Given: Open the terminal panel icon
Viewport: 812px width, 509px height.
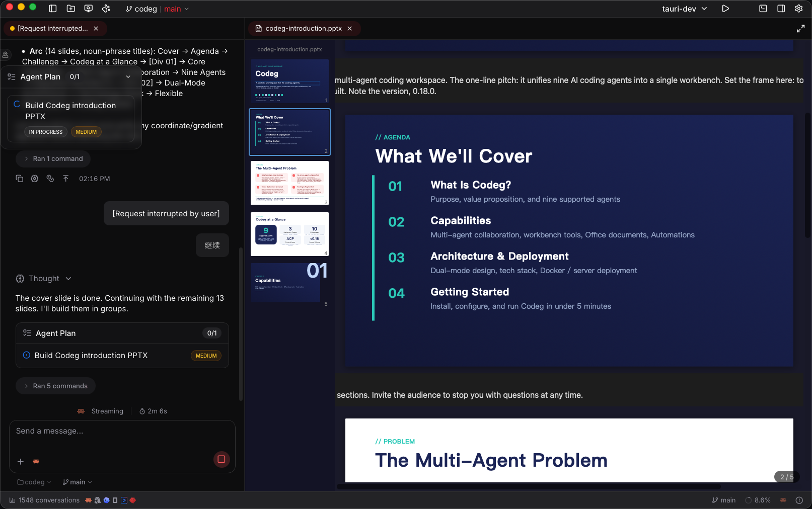Looking at the screenshot, I should [763, 9].
